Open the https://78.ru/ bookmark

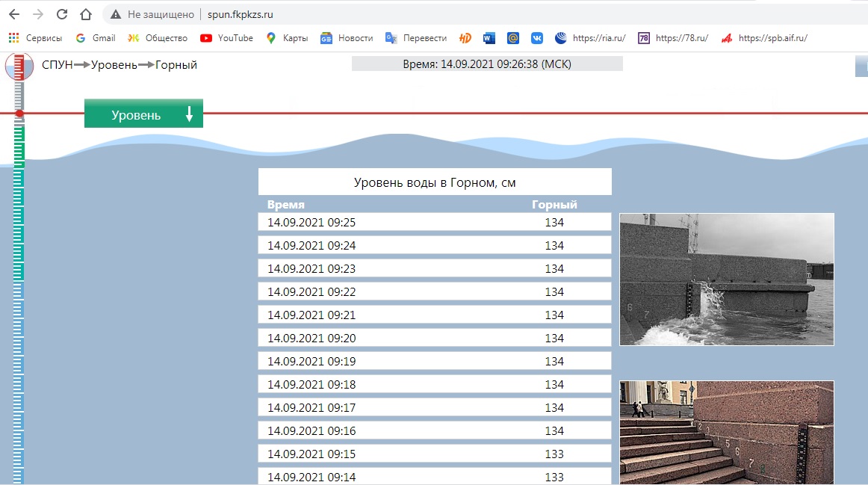(673, 38)
